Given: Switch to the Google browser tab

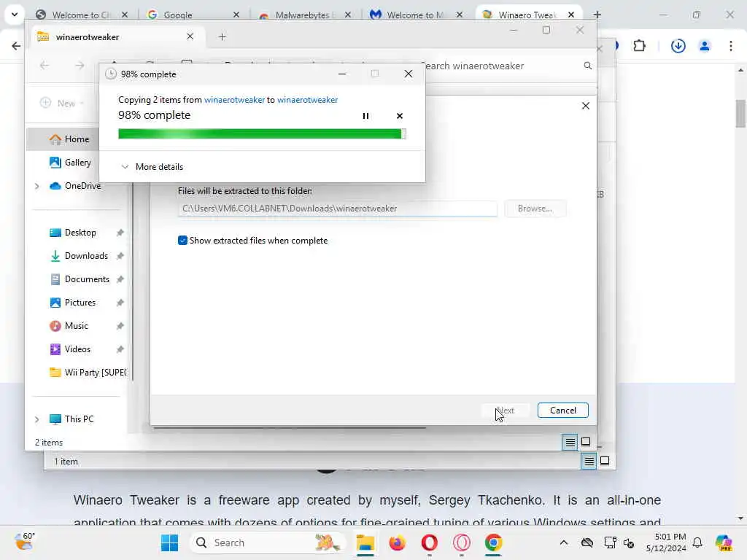Looking at the screenshot, I should click(193, 15).
